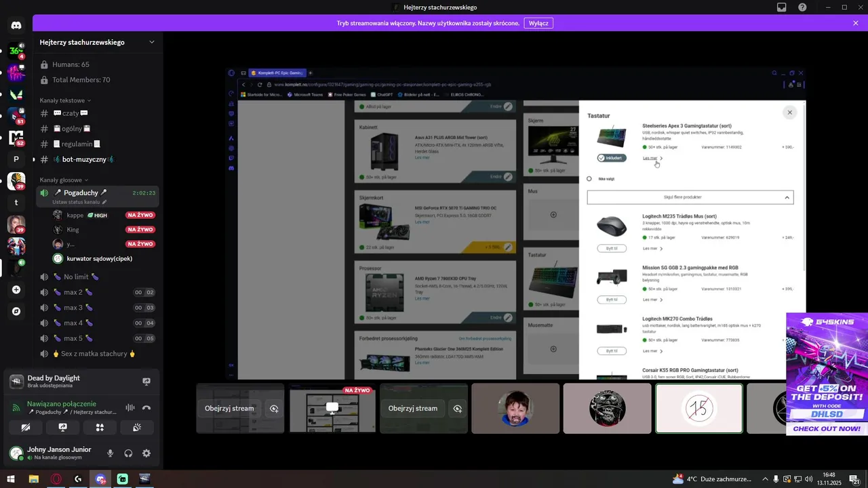Disconnect from voice with hang-up icon
This screenshot has height=488, width=868.
click(x=146, y=407)
